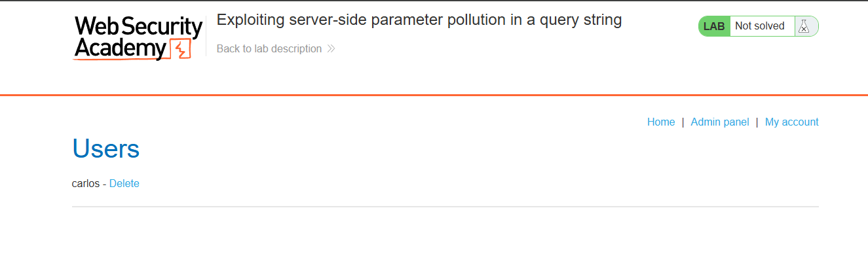
Task: Click the carlos username text
Action: click(85, 183)
